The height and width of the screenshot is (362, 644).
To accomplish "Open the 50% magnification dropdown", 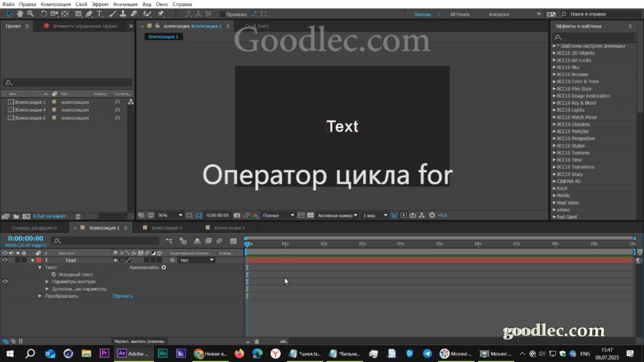I will [x=169, y=215].
